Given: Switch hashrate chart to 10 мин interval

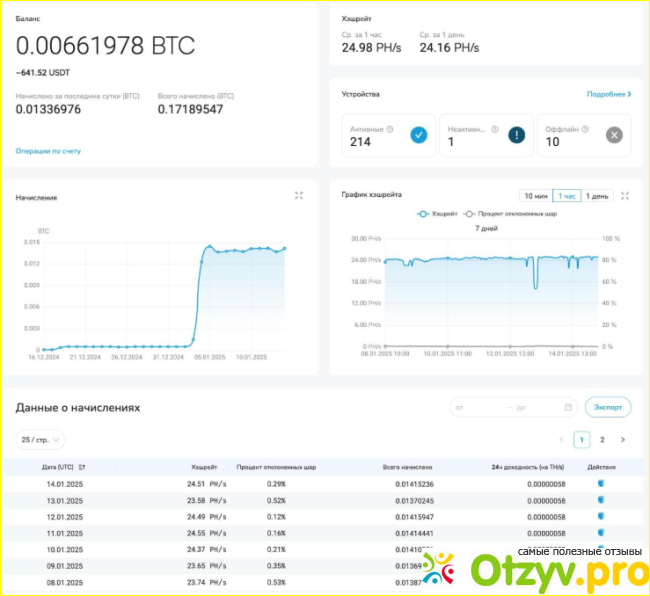Looking at the screenshot, I should click(x=535, y=196).
